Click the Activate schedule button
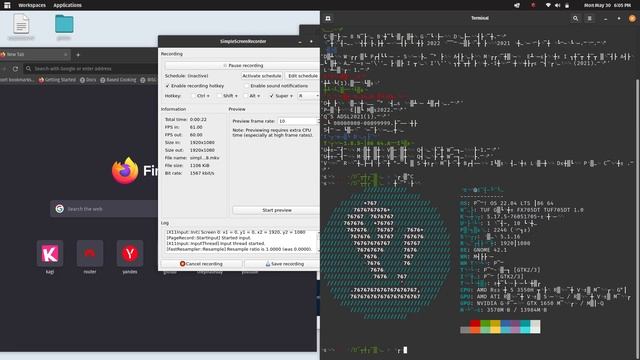 click(262, 76)
